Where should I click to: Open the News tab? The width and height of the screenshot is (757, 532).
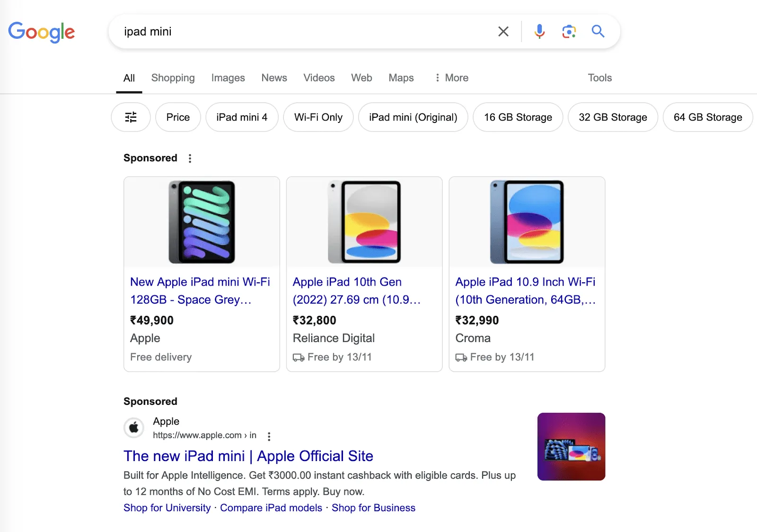[x=274, y=78]
